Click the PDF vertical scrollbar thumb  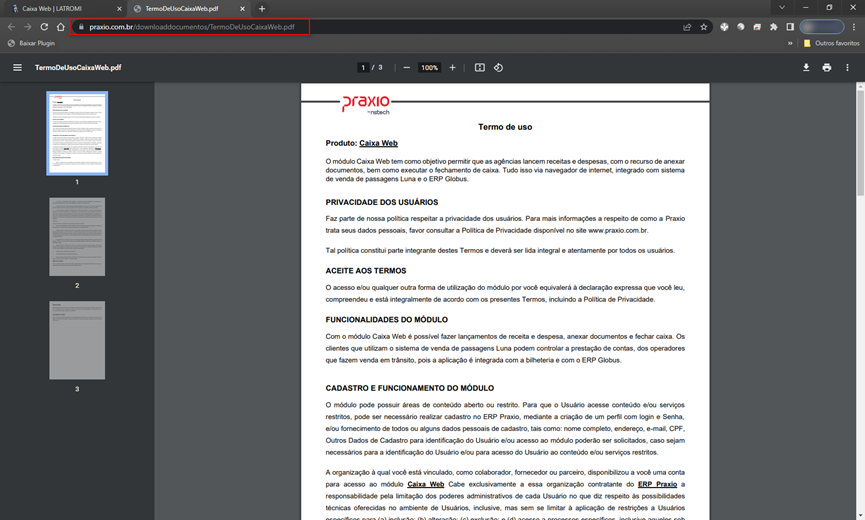[860, 142]
